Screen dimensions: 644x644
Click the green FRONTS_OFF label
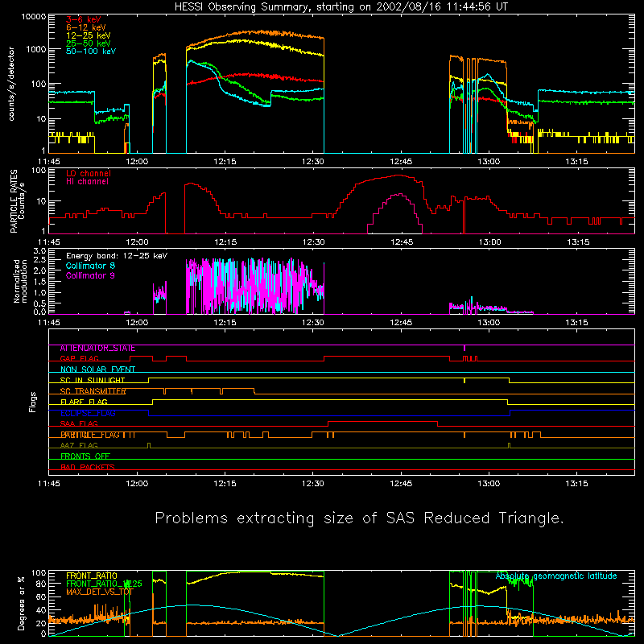[x=85, y=456]
